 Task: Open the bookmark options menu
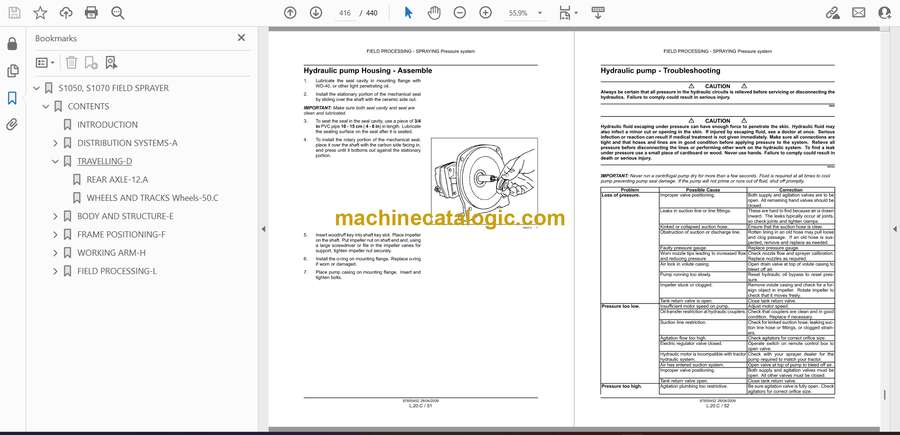(x=45, y=63)
